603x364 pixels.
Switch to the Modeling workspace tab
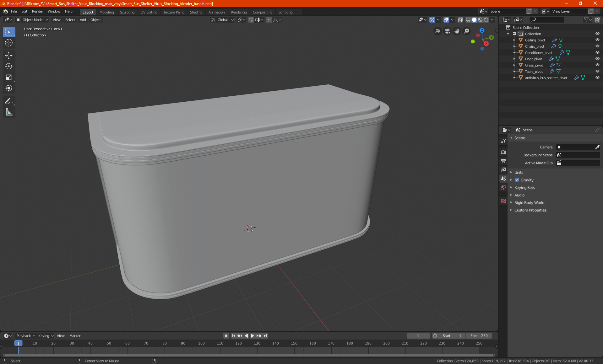click(106, 12)
